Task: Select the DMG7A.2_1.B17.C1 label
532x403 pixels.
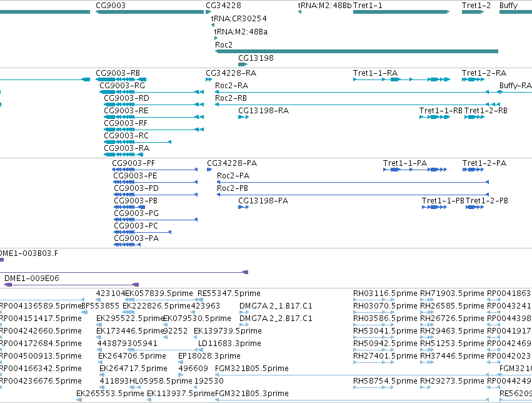Action: click(x=276, y=306)
